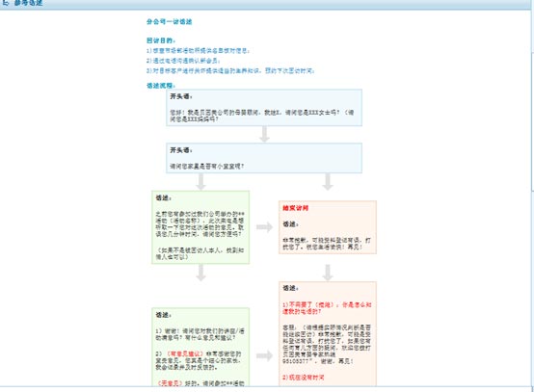Click the right down arrow below the second 开头语 box
This screenshot has height=392, width=534.
point(328,182)
